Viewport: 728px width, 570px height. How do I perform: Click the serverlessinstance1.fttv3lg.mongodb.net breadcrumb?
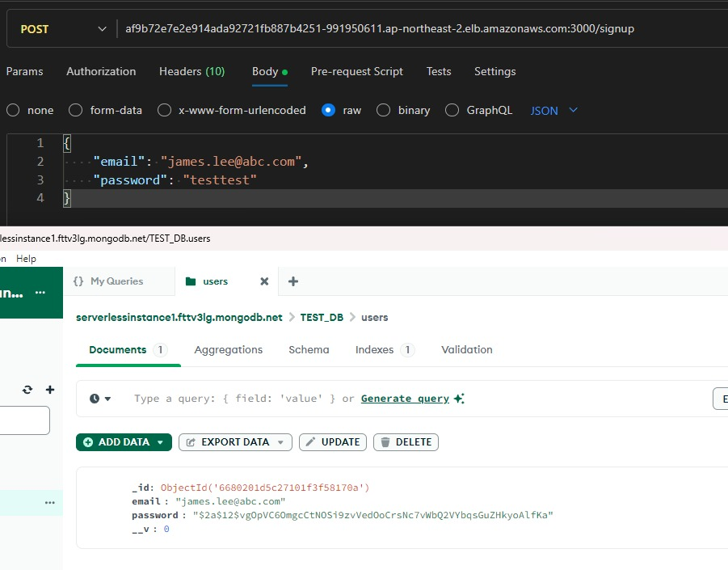(x=179, y=317)
